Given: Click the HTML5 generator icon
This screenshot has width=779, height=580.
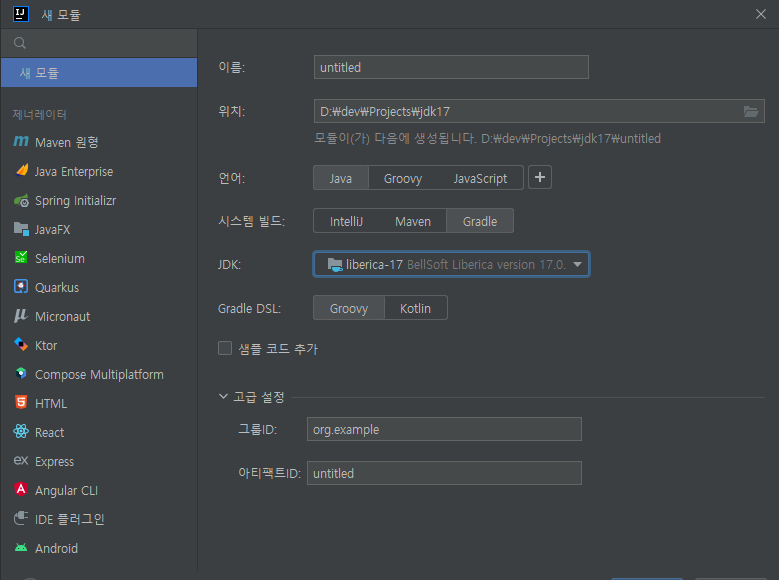Looking at the screenshot, I should point(21,402).
